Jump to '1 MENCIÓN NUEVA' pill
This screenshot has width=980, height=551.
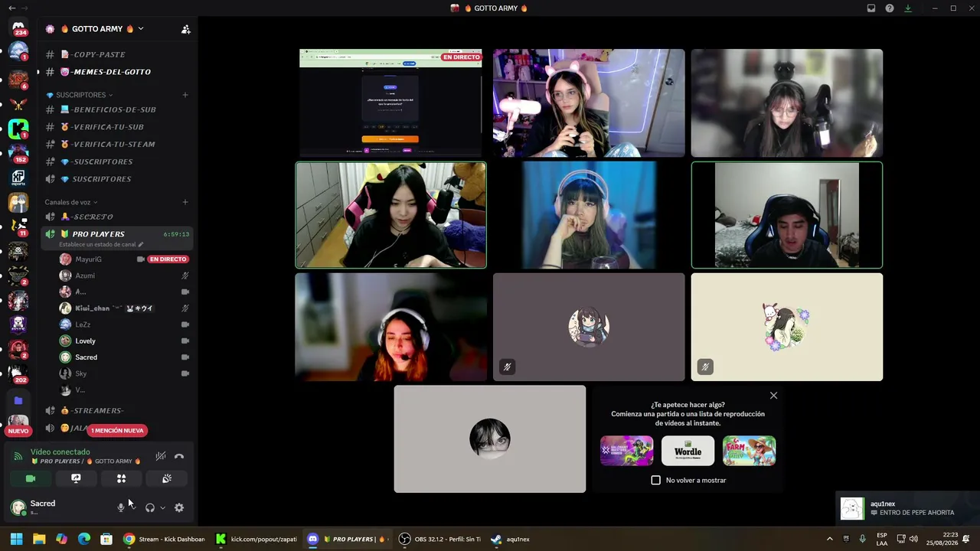(117, 430)
